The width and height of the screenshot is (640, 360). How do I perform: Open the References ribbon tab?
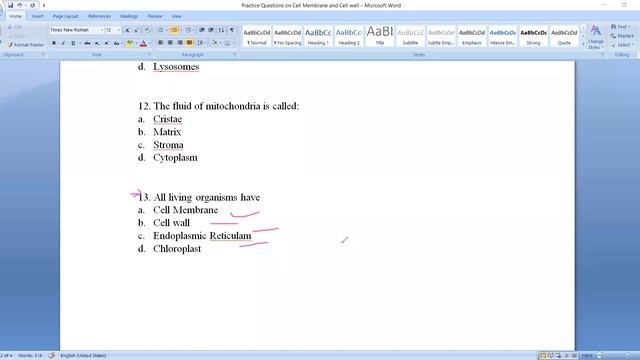tap(99, 16)
